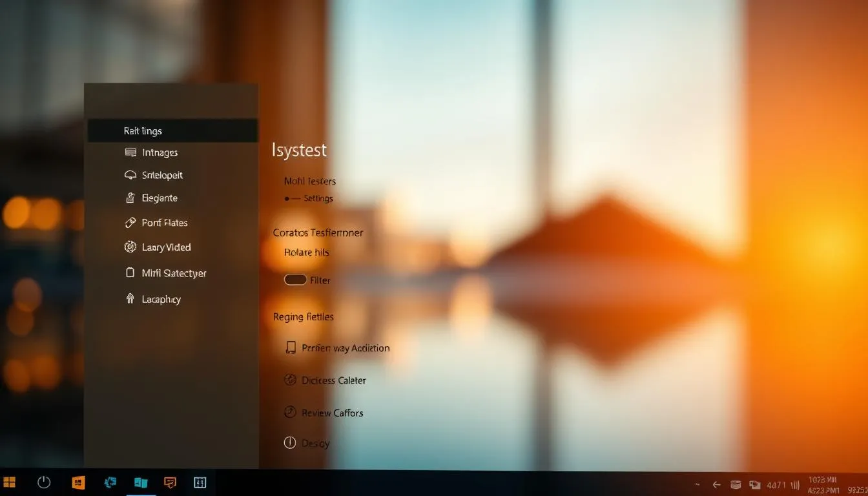Click the Settings slider under Mohl testers
Image resolution: width=868 pixels, height=496 pixels.
click(292, 199)
